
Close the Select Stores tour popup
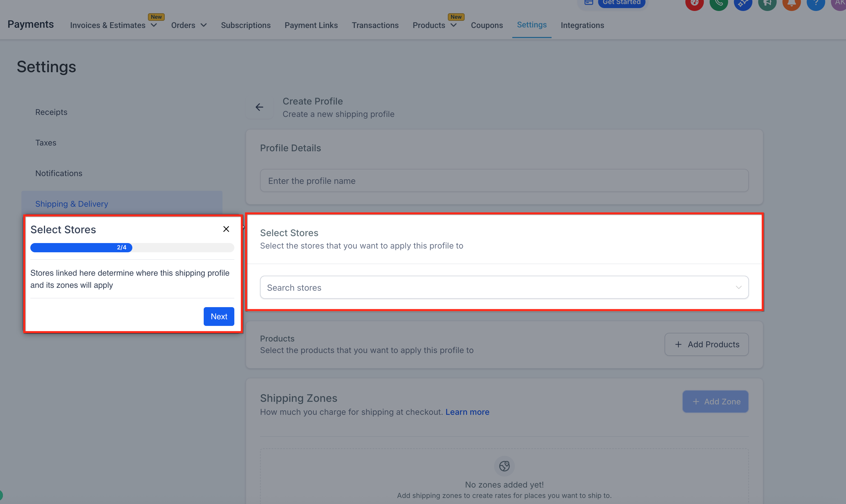pos(226,229)
